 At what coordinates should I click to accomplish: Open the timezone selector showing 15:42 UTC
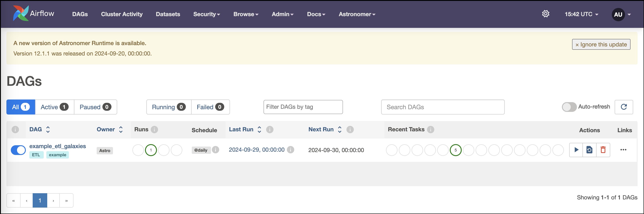coord(580,14)
